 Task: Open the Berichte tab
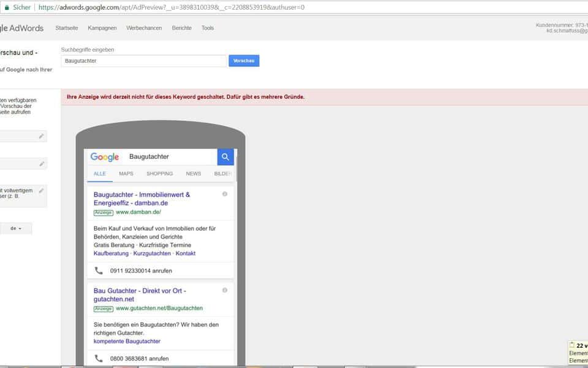pyautogui.click(x=182, y=28)
